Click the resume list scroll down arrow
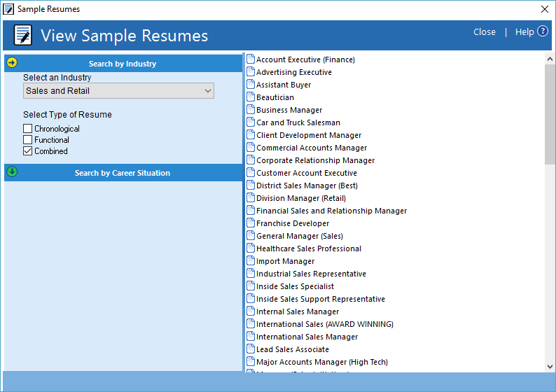Image resolution: width=556 pixels, height=392 pixels. click(x=550, y=366)
